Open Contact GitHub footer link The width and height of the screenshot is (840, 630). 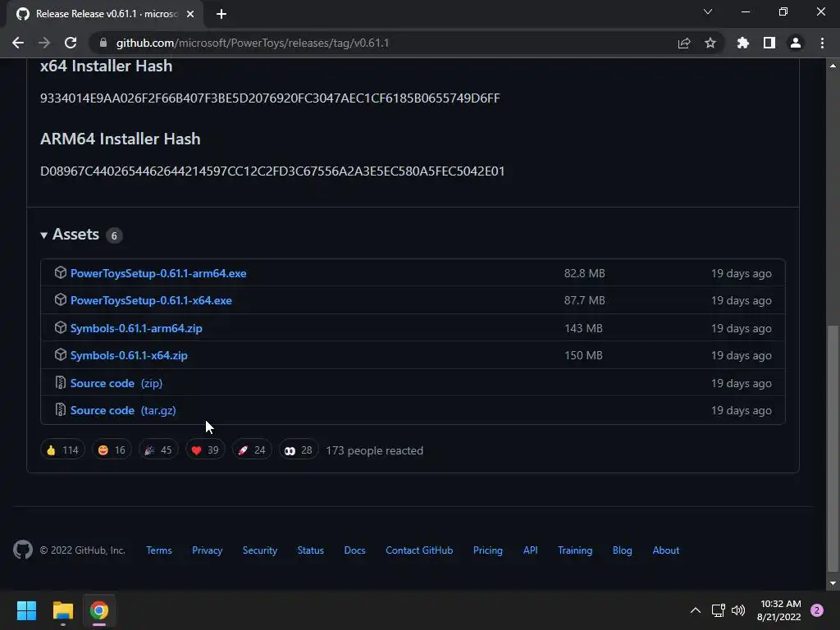[x=419, y=550]
